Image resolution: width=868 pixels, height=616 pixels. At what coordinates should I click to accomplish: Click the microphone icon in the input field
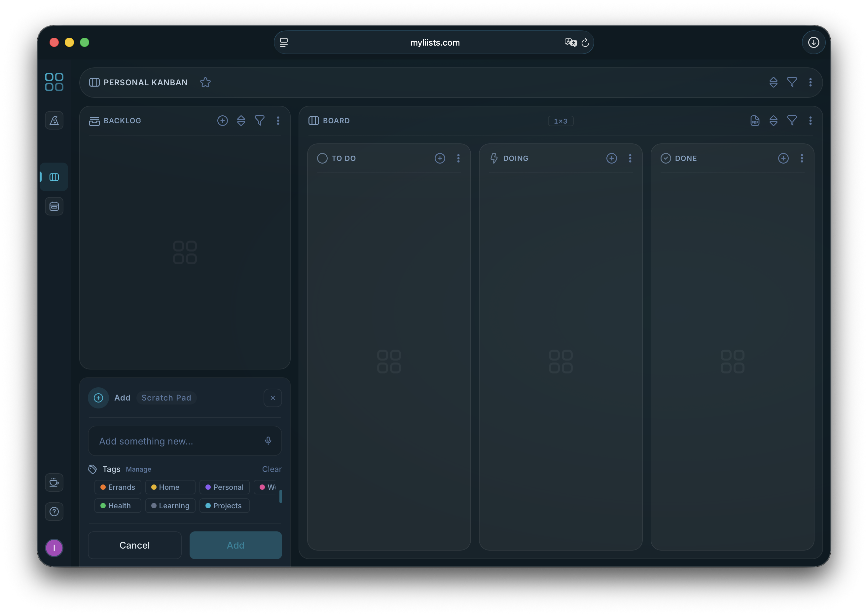[268, 441]
